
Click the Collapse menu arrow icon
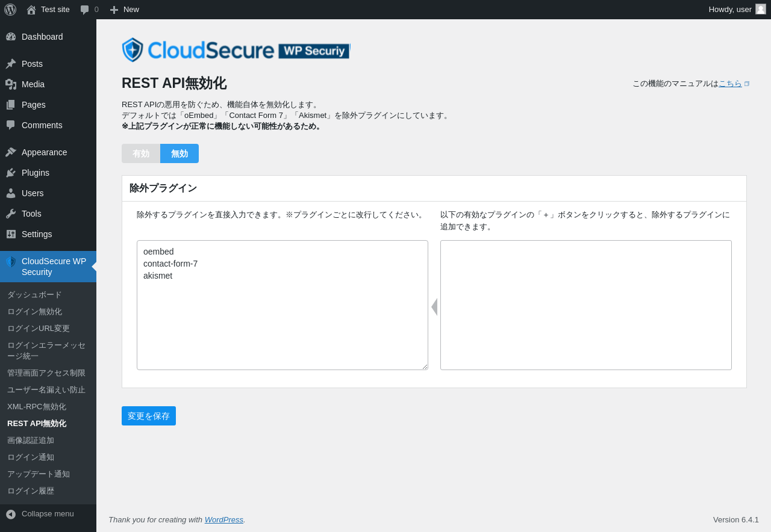[x=11, y=515]
